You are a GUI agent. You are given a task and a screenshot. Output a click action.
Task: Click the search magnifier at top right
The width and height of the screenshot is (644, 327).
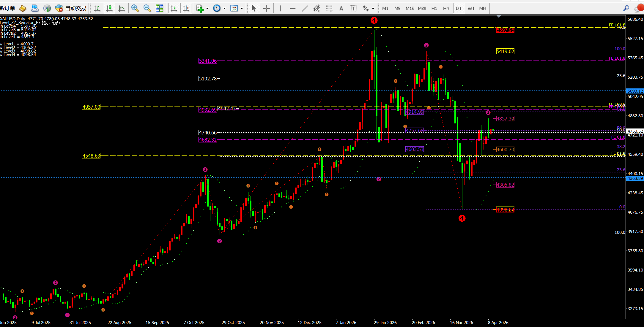(626, 8)
